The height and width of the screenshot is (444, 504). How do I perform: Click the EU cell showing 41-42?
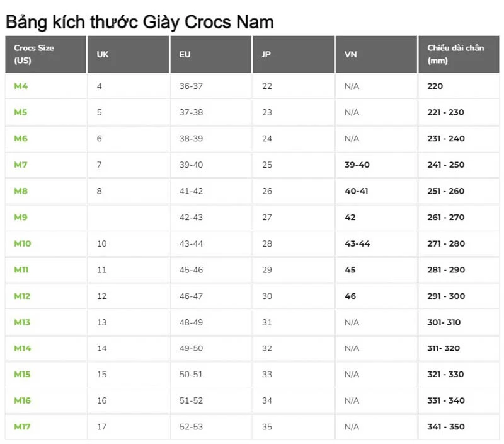[191, 191]
